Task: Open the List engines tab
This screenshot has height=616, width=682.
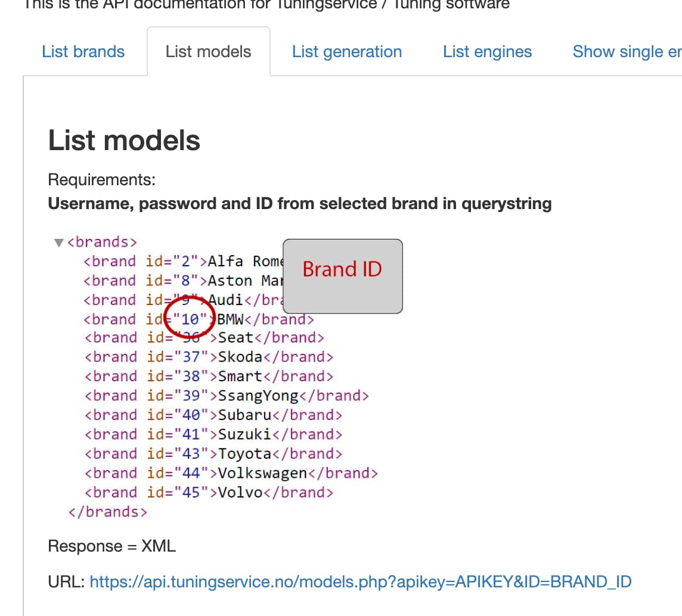Action: tap(487, 52)
